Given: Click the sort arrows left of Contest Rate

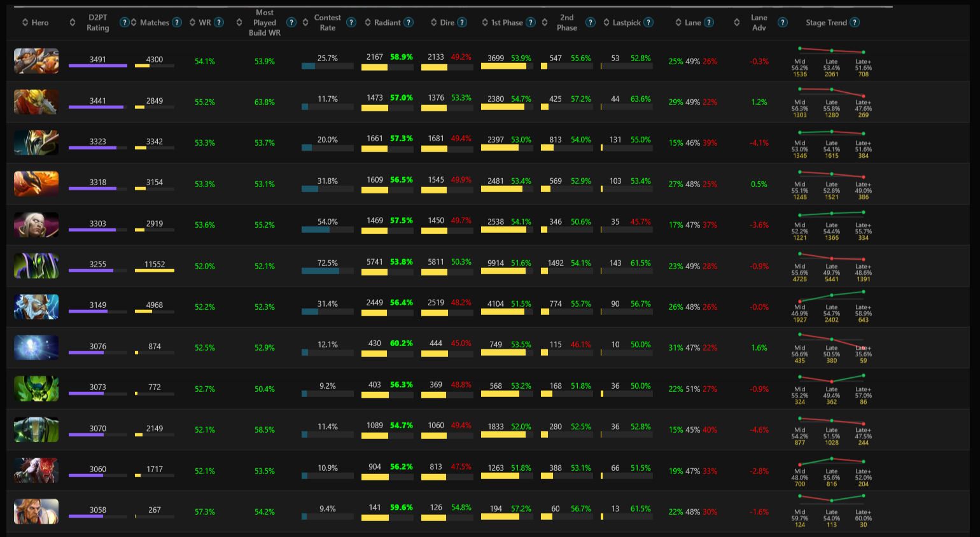Looking at the screenshot, I should [305, 22].
